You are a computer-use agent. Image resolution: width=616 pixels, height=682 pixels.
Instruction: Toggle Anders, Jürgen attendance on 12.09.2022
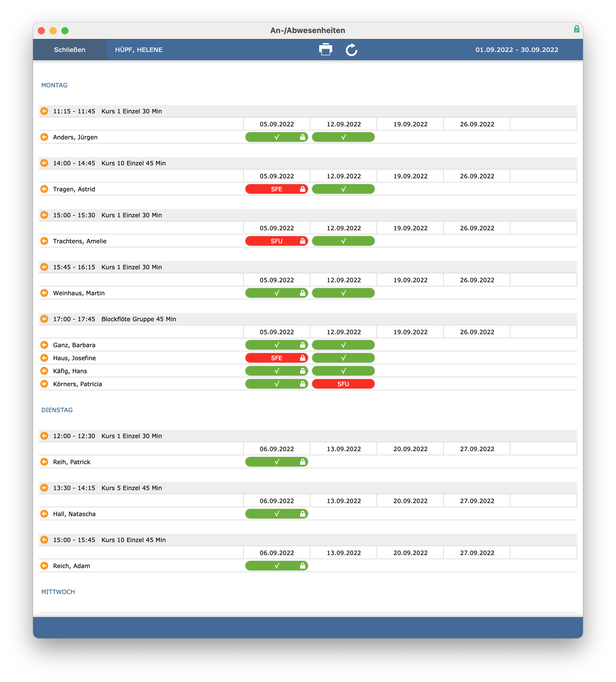point(343,137)
